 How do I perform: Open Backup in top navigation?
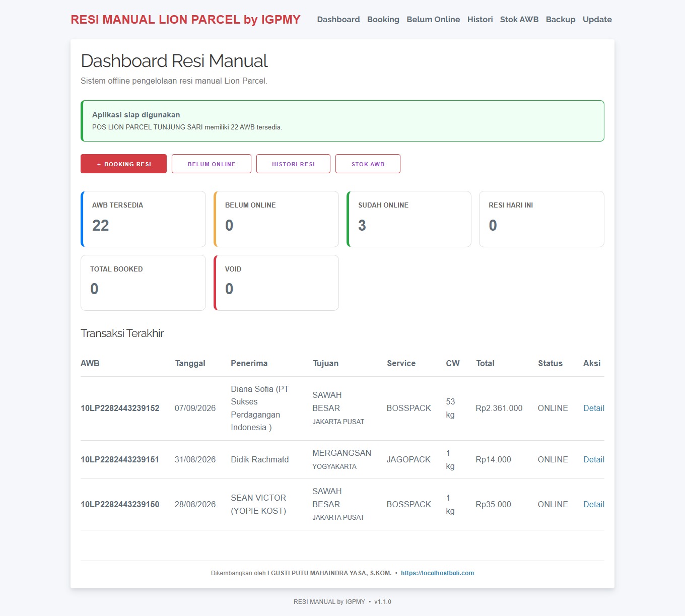(561, 20)
